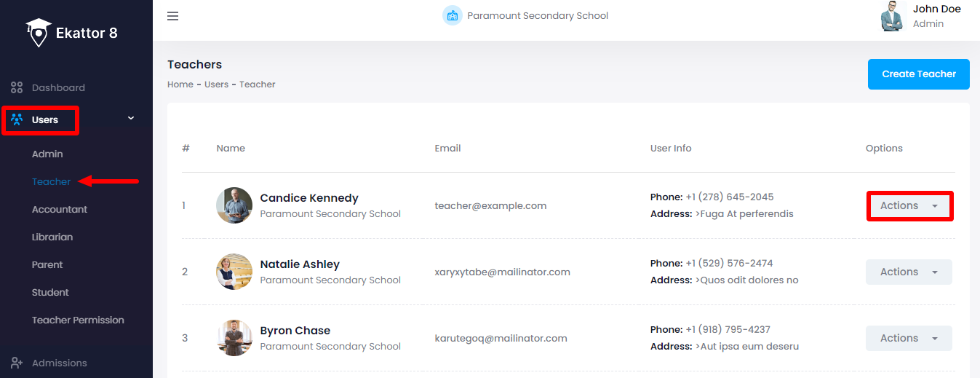Open Student in the sidebar submenu
Screen dimensions: 980x378
click(50, 292)
